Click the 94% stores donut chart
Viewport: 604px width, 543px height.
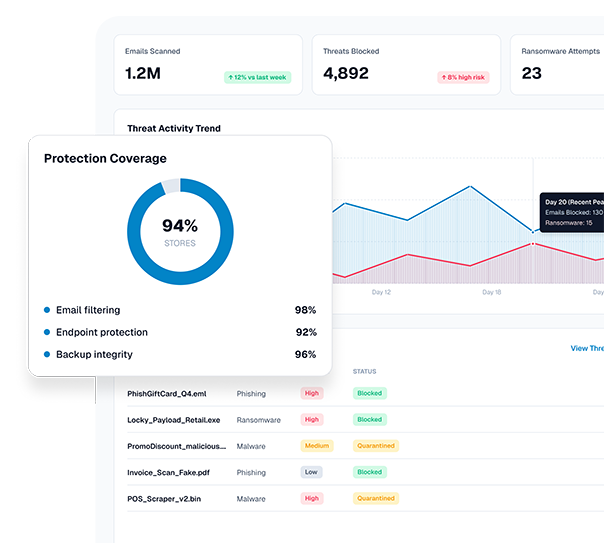[180, 231]
